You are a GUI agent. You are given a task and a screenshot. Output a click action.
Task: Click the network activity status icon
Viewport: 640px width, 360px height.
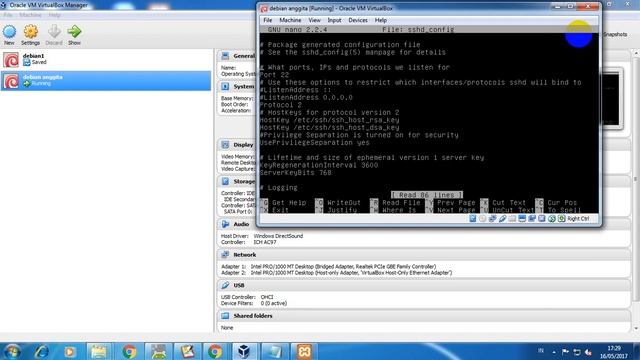[492, 219]
